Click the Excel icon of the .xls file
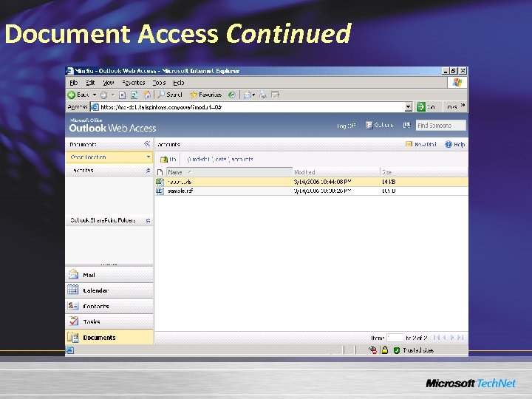This screenshot has height=399, width=532. point(160,182)
